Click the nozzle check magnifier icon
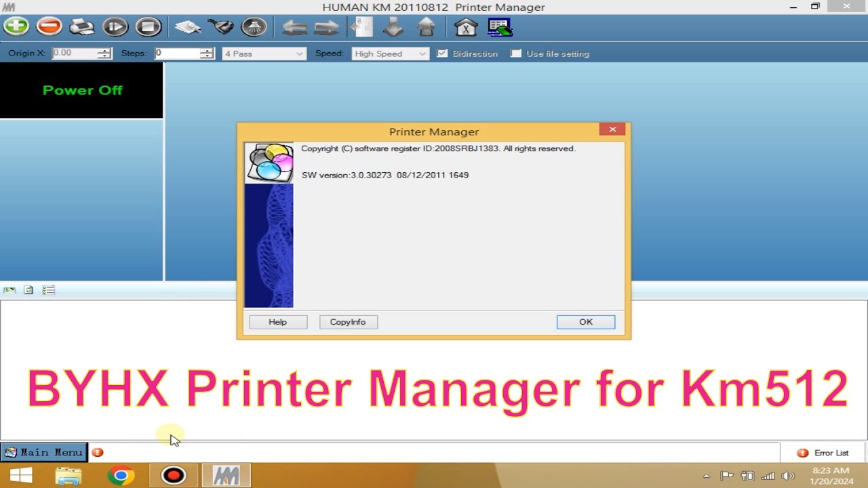868x488 pixels. 188,27
